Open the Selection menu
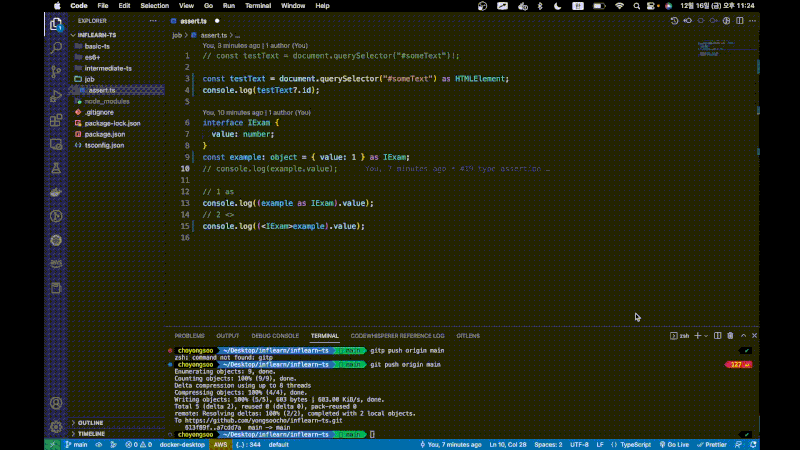Image resolution: width=800 pixels, height=450 pixels. click(x=154, y=5)
